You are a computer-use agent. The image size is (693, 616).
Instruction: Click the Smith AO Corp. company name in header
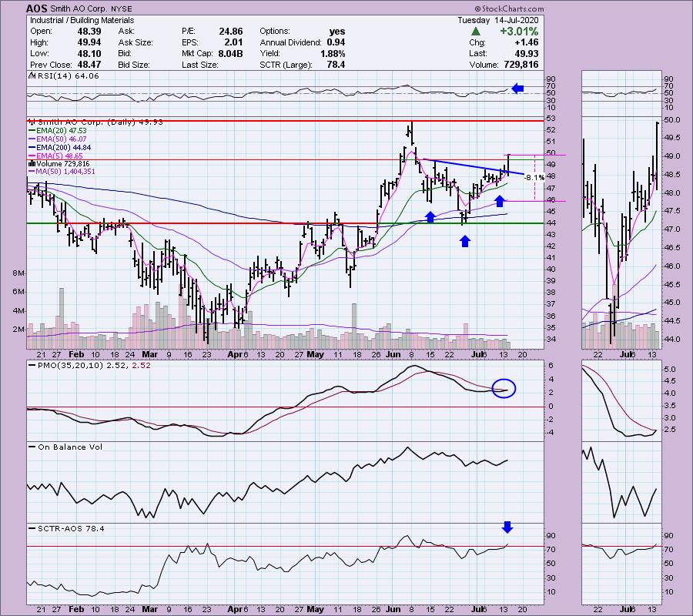tap(79, 8)
